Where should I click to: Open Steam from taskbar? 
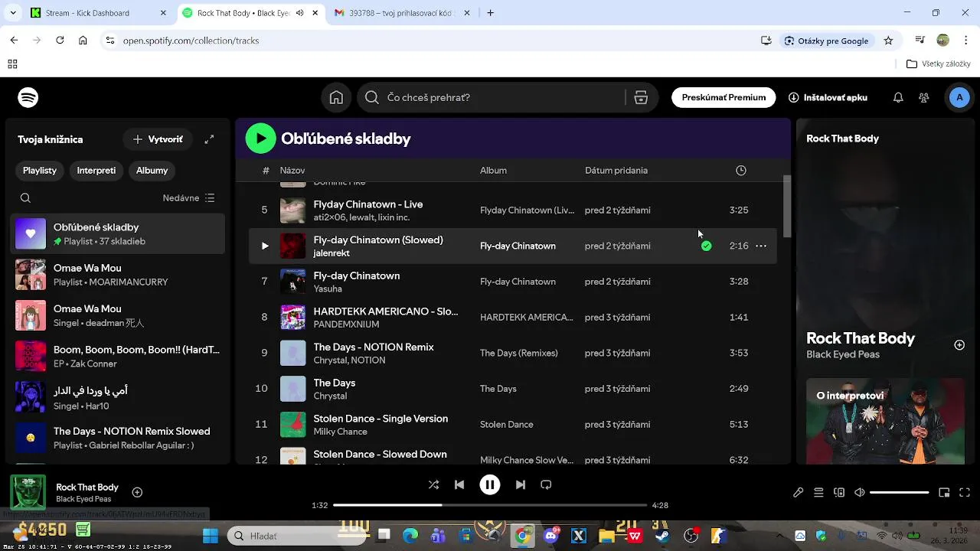click(663, 536)
